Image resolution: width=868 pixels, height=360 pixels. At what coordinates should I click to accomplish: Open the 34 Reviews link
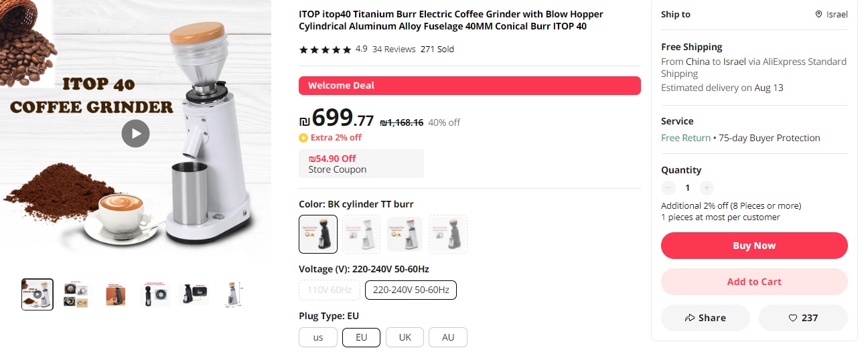click(x=394, y=50)
